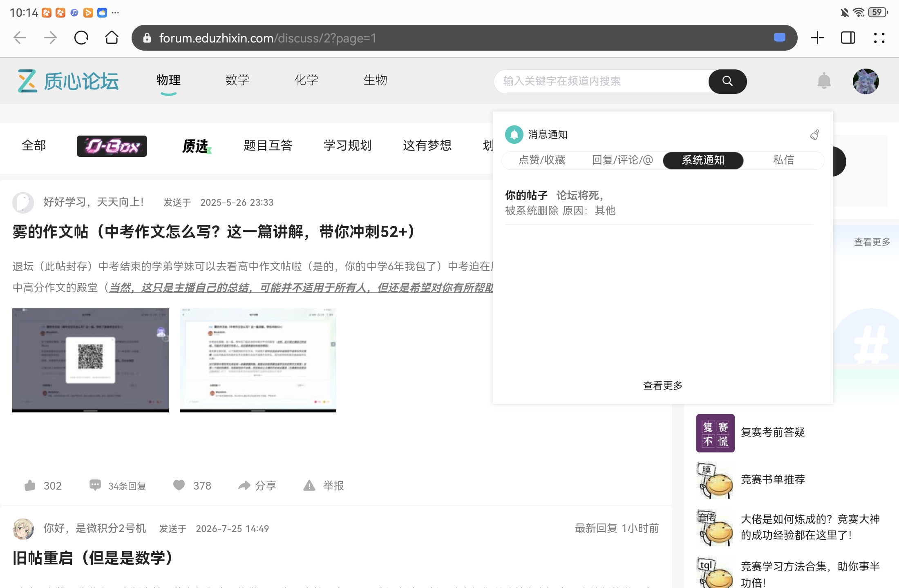Select the 这有梦想 category

click(427, 145)
